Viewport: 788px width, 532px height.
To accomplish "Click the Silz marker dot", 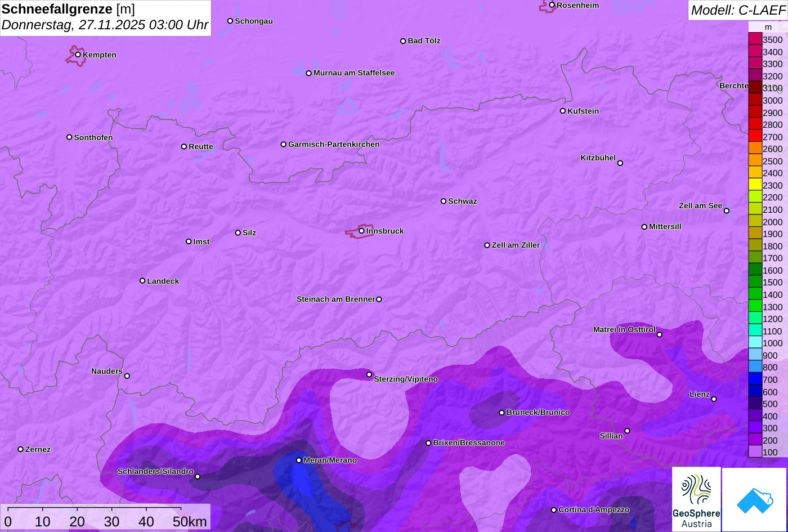I will coord(238,233).
